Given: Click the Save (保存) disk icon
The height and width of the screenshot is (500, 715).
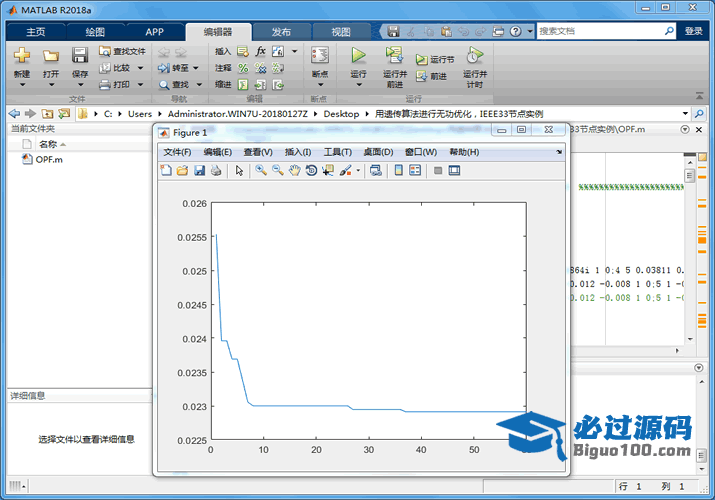Looking at the screenshot, I should (x=80, y=56).
